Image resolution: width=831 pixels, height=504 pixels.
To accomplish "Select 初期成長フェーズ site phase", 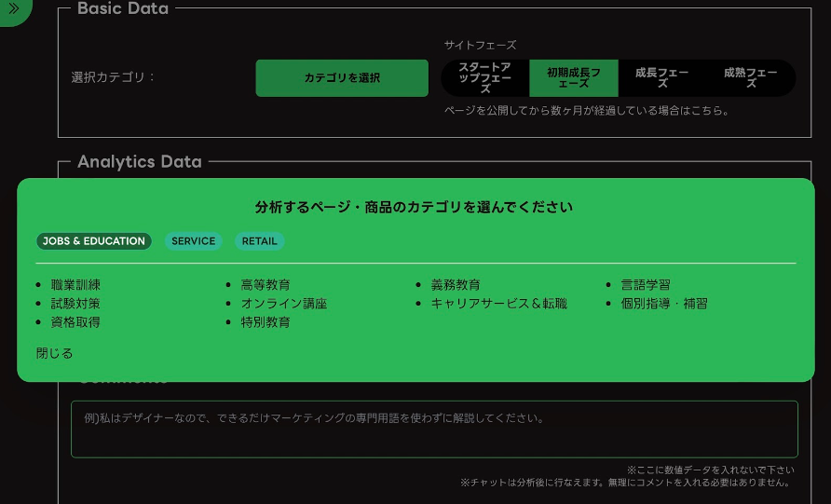I will pos(573,78).
